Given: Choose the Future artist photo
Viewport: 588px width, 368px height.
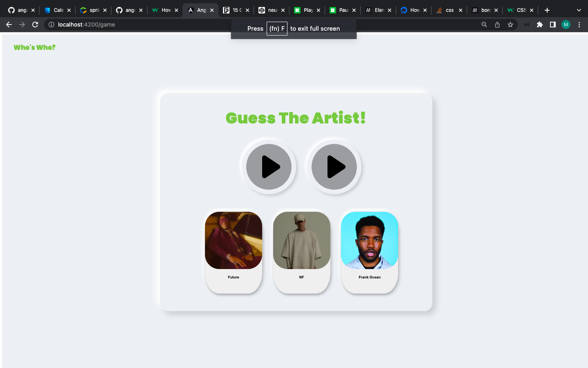Looking at the screenshot, I should point(234,240).
